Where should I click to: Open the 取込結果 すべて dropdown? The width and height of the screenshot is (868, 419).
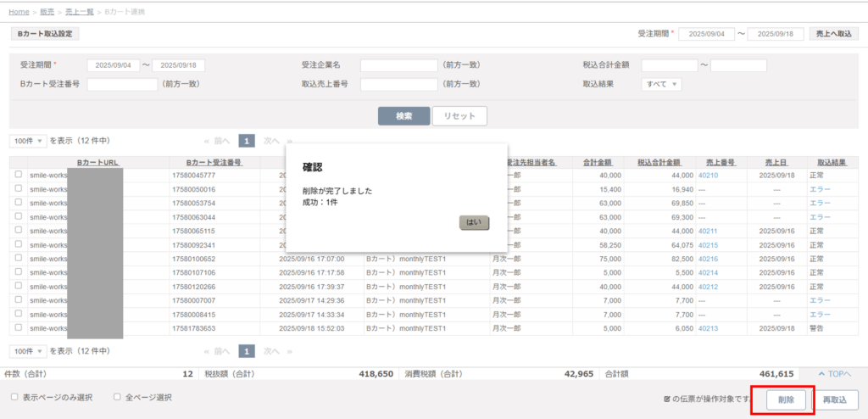tap(662, 84)
